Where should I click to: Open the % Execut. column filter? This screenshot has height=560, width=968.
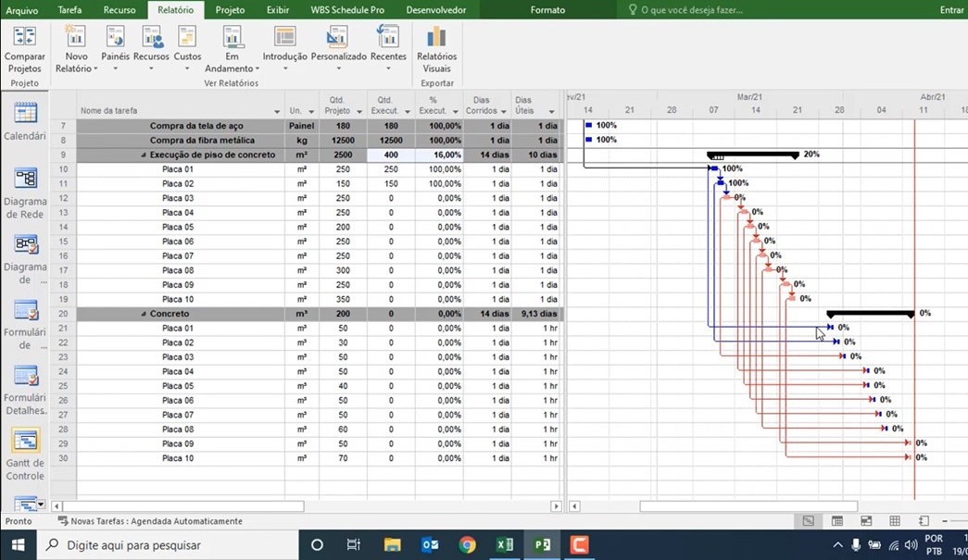[x=456, y=112]
